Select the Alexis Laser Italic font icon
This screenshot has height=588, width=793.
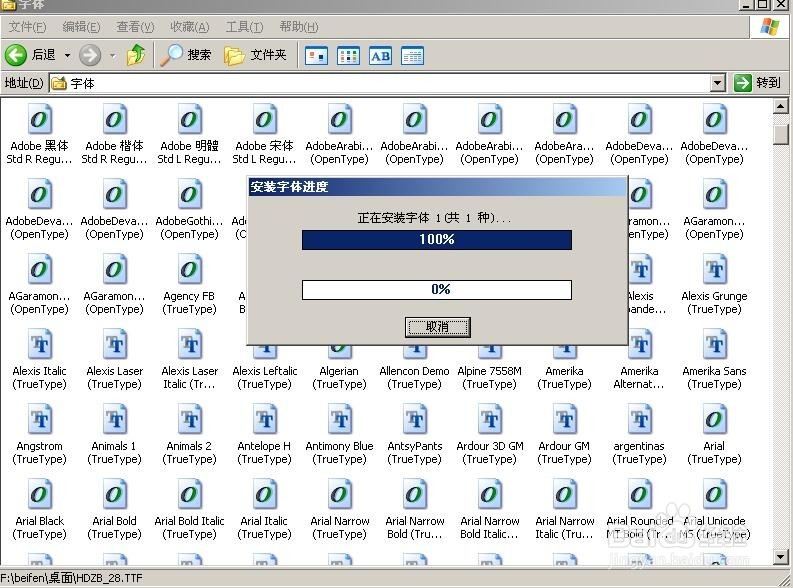tap(189, 344)
